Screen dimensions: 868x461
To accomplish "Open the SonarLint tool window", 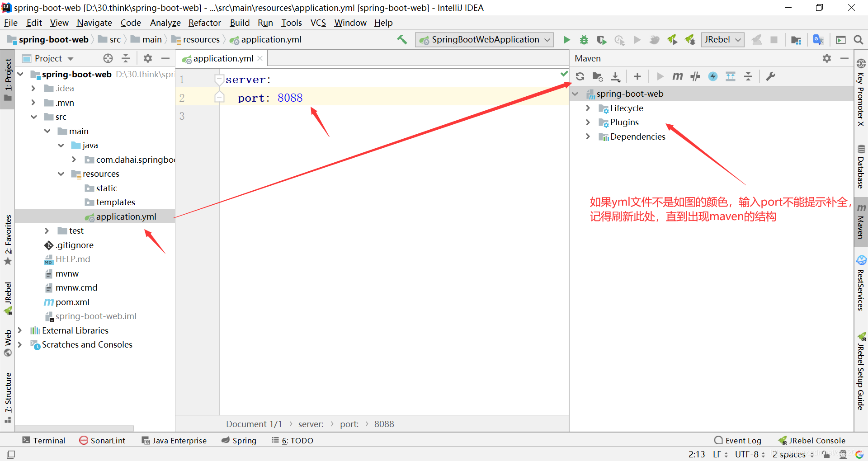I will click(x=102, y=441).
